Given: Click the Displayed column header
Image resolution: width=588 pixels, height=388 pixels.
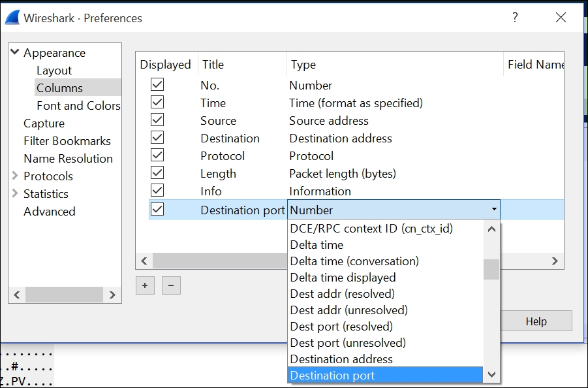Looking at the screenshot, I should coord(165,65).
